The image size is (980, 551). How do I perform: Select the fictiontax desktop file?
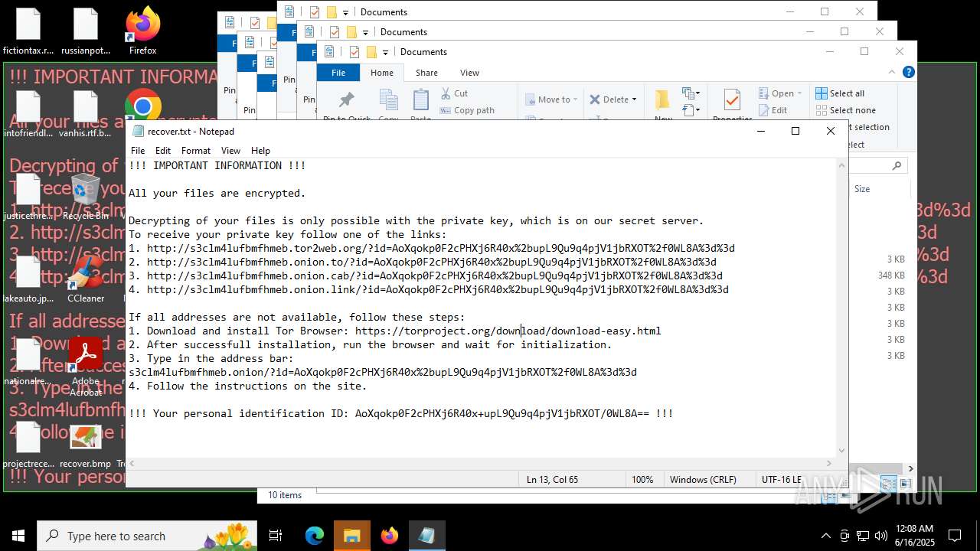pos(28,31)
